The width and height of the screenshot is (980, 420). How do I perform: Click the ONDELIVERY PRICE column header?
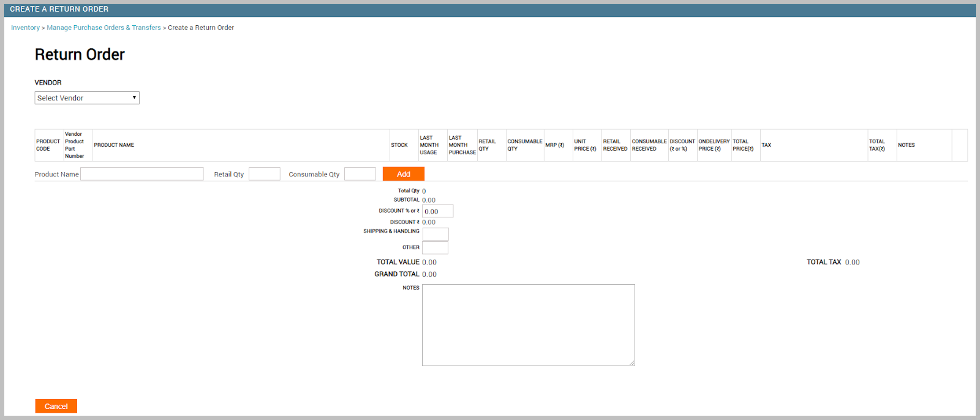tap(714, 145)
